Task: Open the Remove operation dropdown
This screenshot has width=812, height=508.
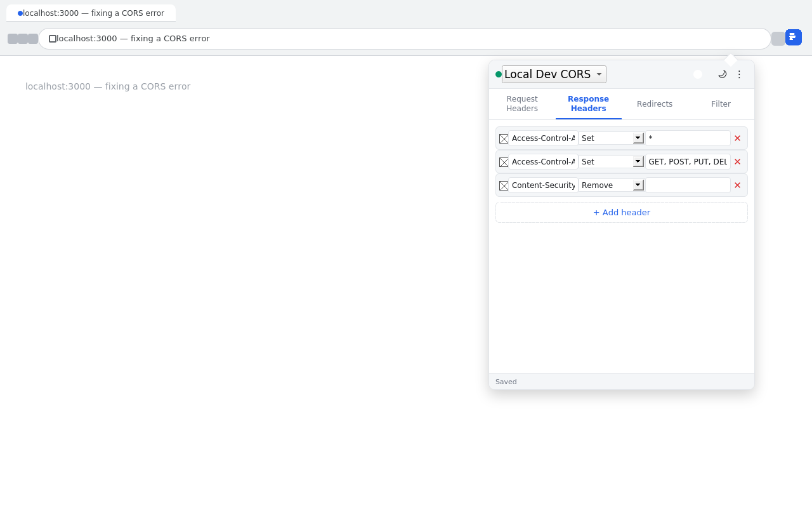Action: (612, 185)
